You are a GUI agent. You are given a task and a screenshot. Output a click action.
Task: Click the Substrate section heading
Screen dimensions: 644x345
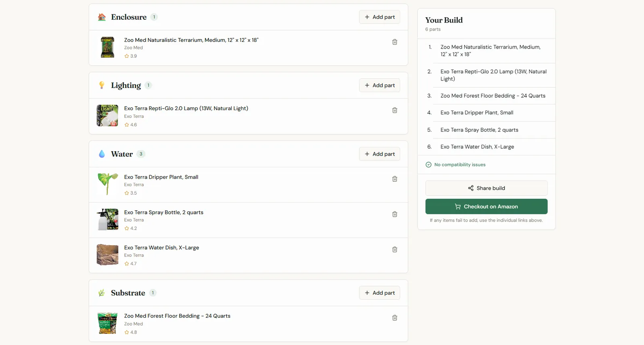(x=128, y=293)
